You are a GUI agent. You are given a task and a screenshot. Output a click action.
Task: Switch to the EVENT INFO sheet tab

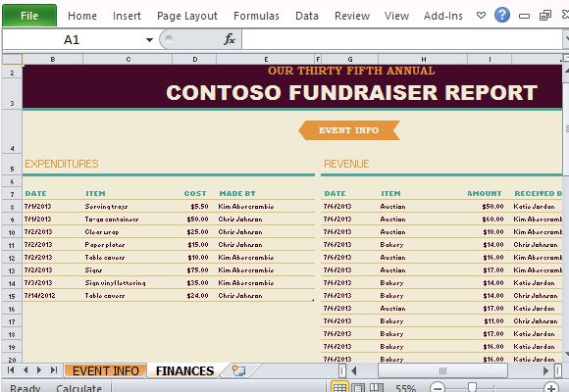pos(106,371)
